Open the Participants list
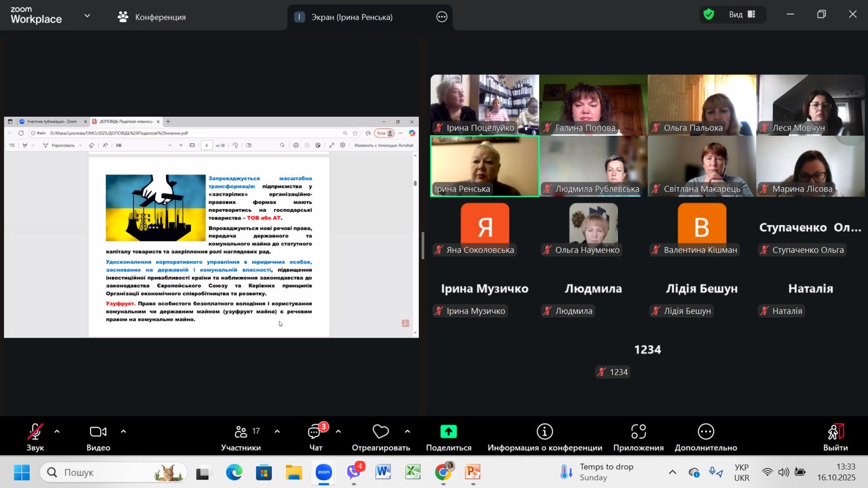 241,436
